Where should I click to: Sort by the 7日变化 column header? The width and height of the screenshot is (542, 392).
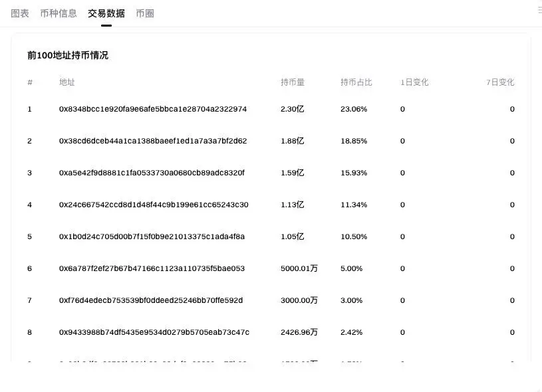point(499,82)
